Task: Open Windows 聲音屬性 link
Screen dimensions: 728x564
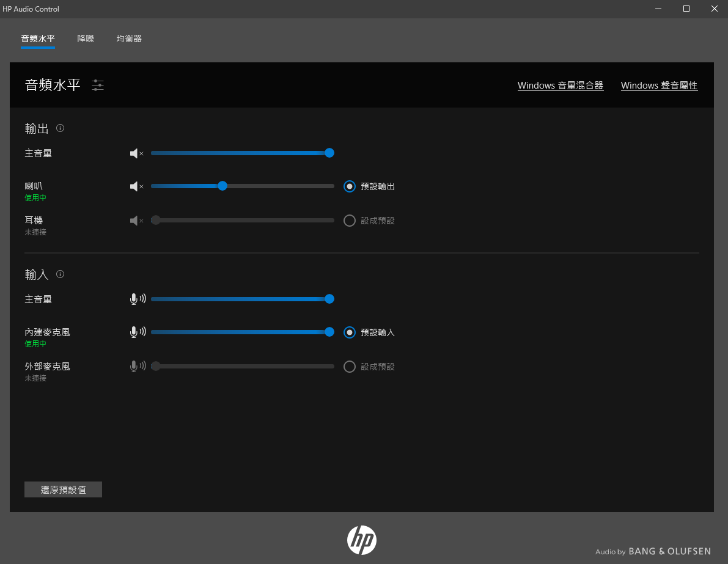Action: tap(659, 86)
